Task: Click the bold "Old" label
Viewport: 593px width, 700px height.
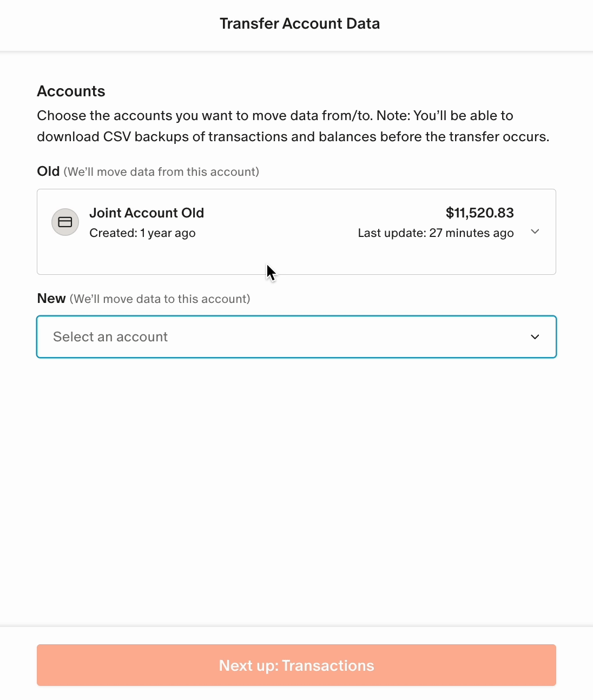Action: [48, 171]
